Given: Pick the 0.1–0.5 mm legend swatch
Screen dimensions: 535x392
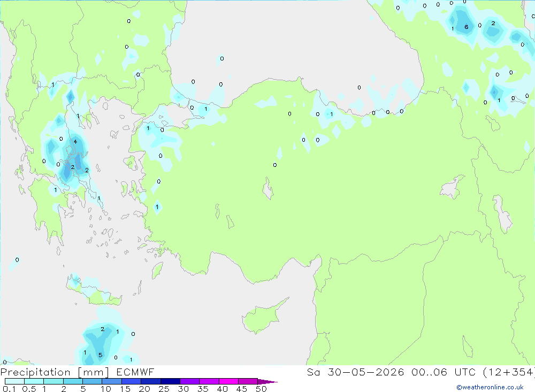Looking at the screenshot, I should coord(14,381).
